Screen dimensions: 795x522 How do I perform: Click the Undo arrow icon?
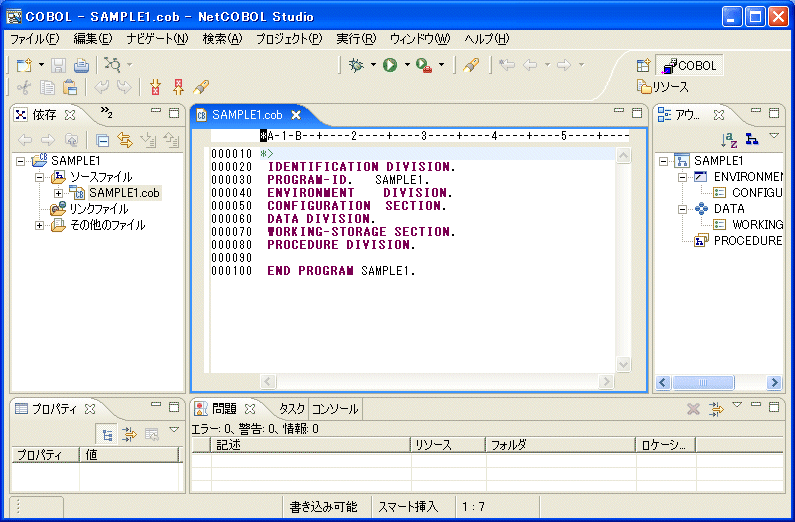[101, 87]
